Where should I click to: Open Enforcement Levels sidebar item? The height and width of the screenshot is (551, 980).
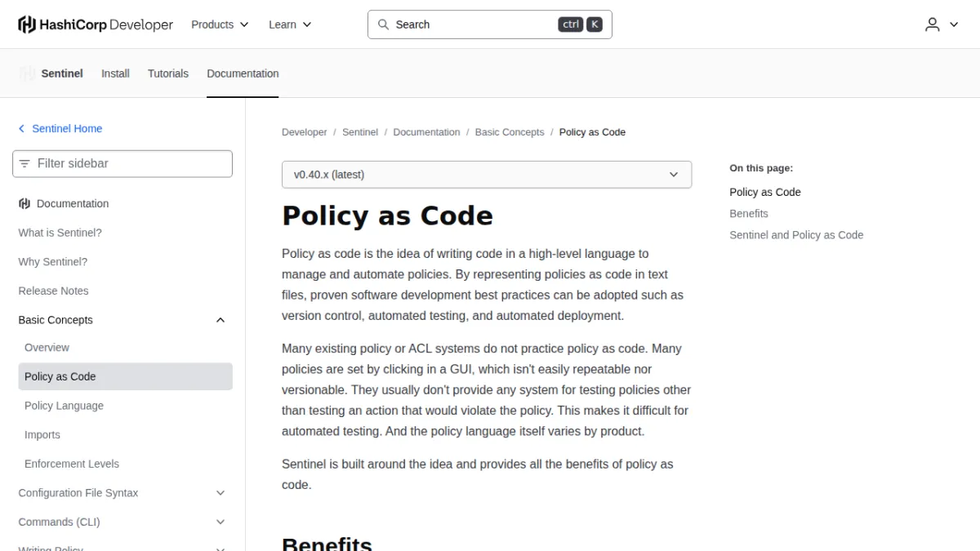click(72, 464)
